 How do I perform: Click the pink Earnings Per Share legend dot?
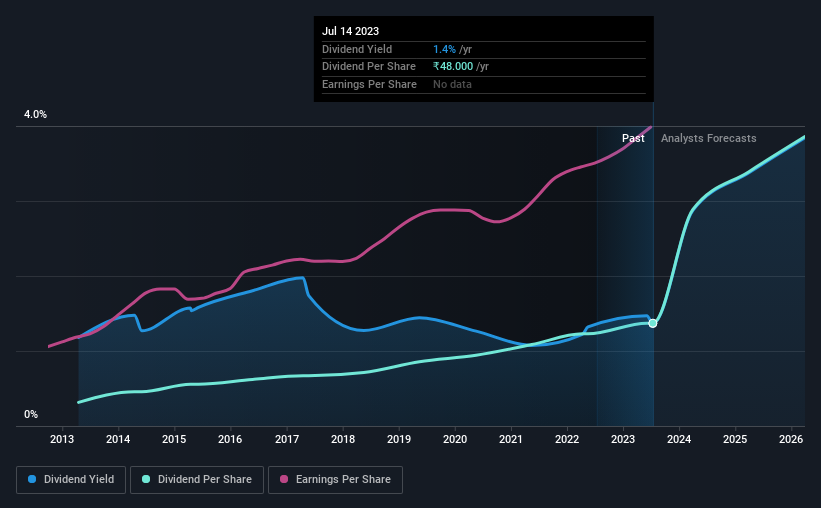click(284, 479)
